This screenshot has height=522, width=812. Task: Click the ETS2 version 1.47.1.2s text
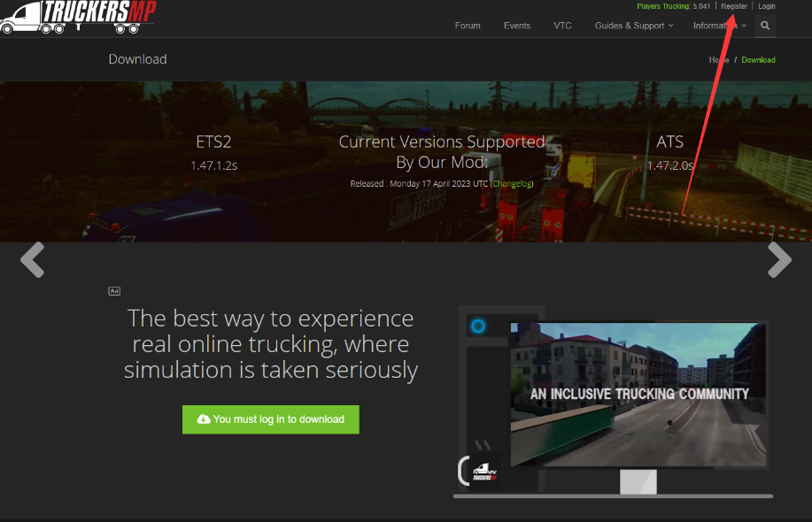(x=214, y=165)
